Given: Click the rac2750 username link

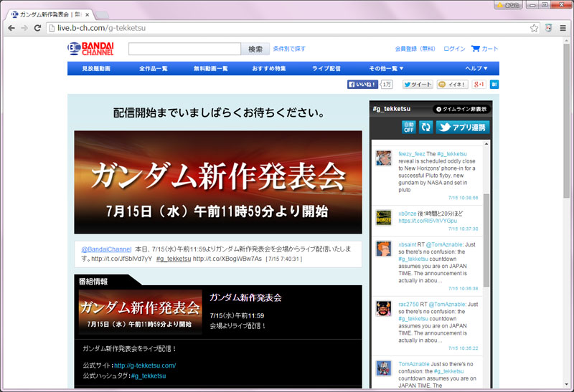Looking at the screenshot, I should pos(408,305).
